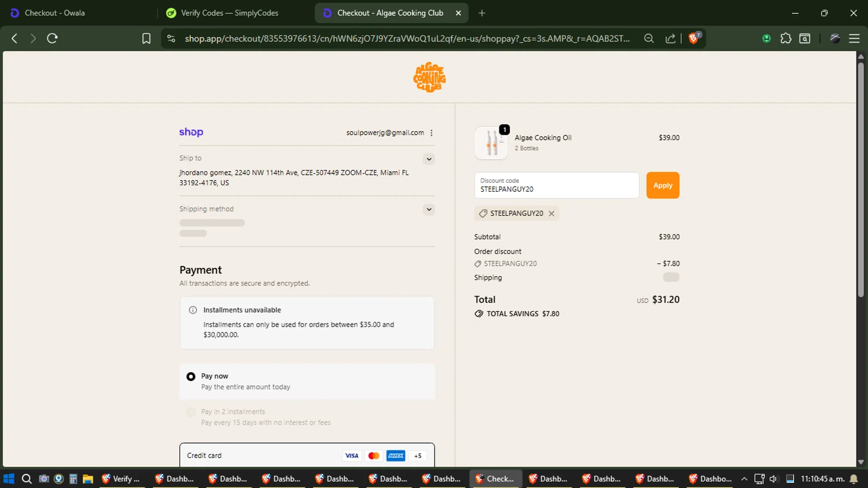Open the browser profile avatar
The image size is (868, 488).
pos(835,38)
